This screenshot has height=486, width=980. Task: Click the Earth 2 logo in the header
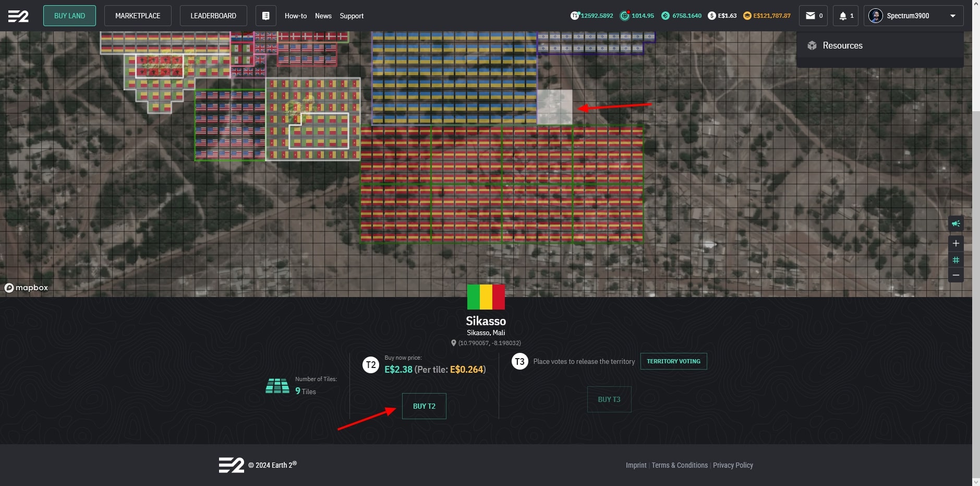click(18, 16)
